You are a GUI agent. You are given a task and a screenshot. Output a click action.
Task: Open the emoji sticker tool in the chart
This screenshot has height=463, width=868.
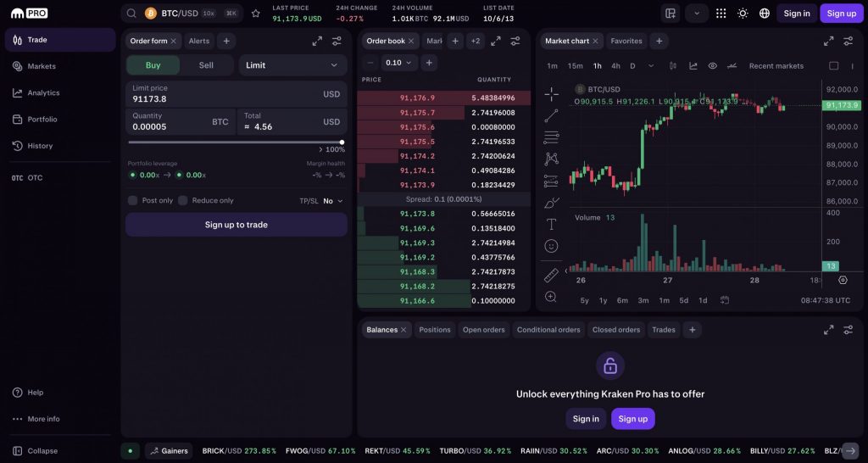[551, 246]
